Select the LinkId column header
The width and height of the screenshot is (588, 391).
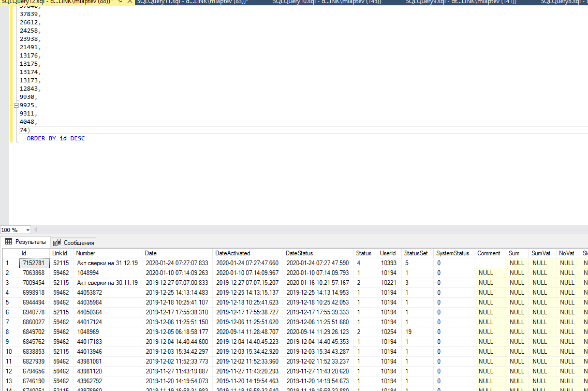tap(61, 253)
